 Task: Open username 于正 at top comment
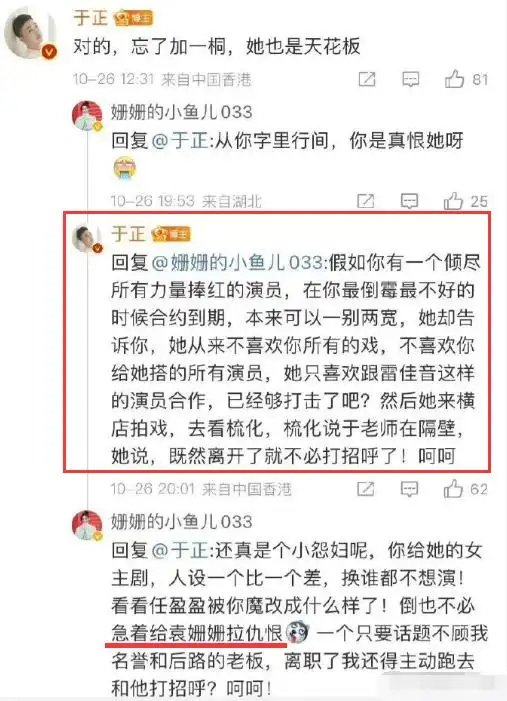coord(91,18)
